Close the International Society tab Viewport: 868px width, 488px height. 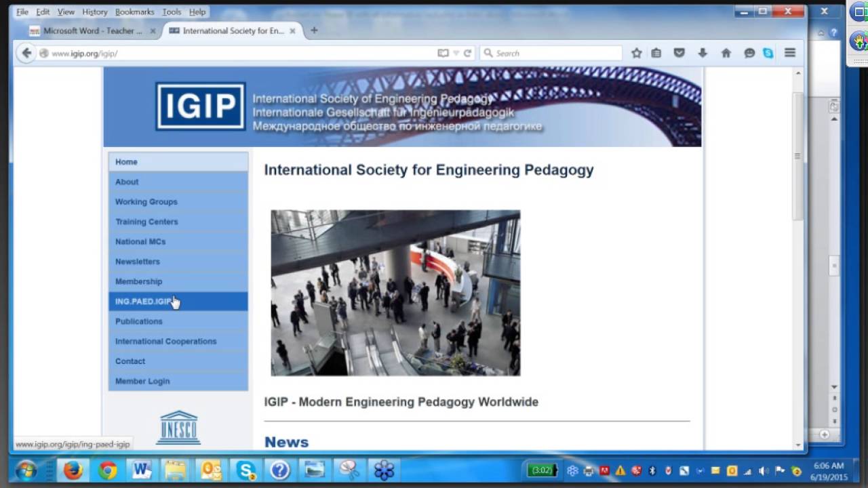point(293,30)
